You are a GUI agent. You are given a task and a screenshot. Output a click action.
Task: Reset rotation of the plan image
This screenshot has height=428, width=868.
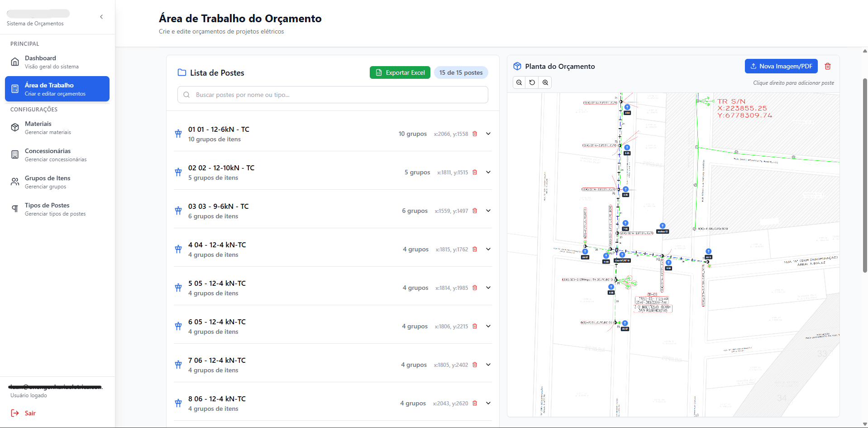pos(532,82)
